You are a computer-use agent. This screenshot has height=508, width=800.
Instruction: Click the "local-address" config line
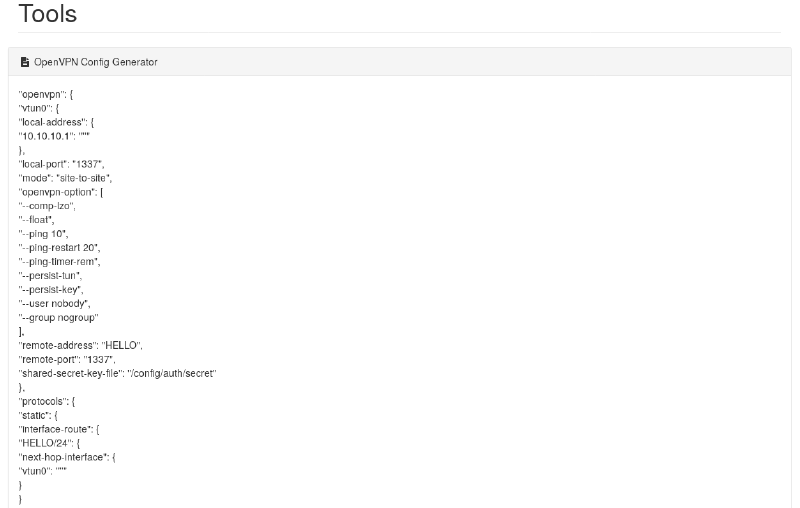57,122
